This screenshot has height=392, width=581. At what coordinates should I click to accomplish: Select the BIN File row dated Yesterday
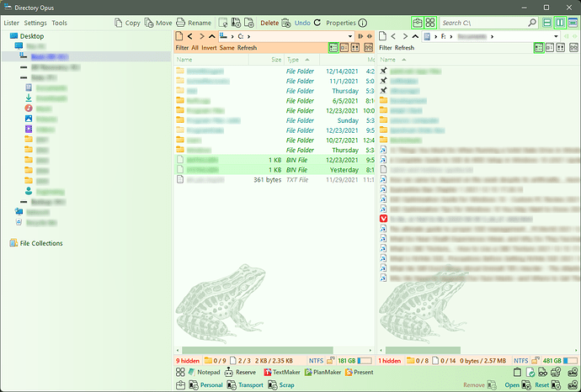click(x=275, y=170)
